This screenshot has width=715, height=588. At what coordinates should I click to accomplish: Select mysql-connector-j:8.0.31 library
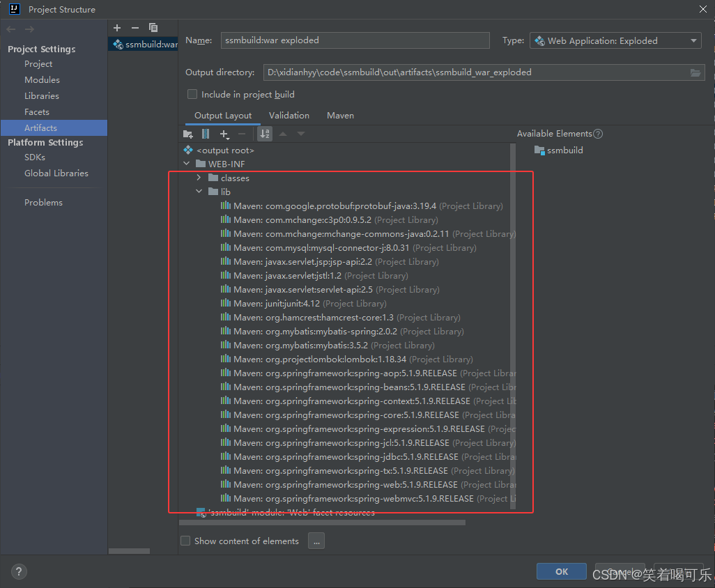pyautogui.click(x=348, y=248)
